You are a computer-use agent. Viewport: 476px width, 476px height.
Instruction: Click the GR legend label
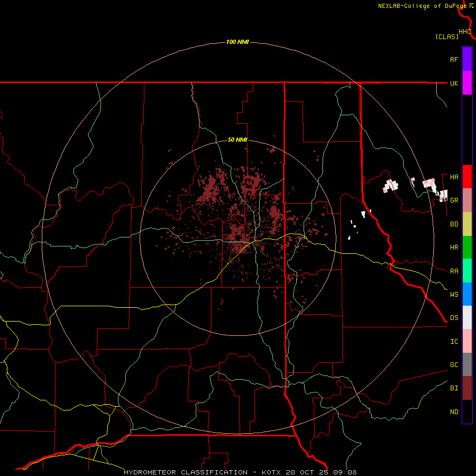coord(454,200)
